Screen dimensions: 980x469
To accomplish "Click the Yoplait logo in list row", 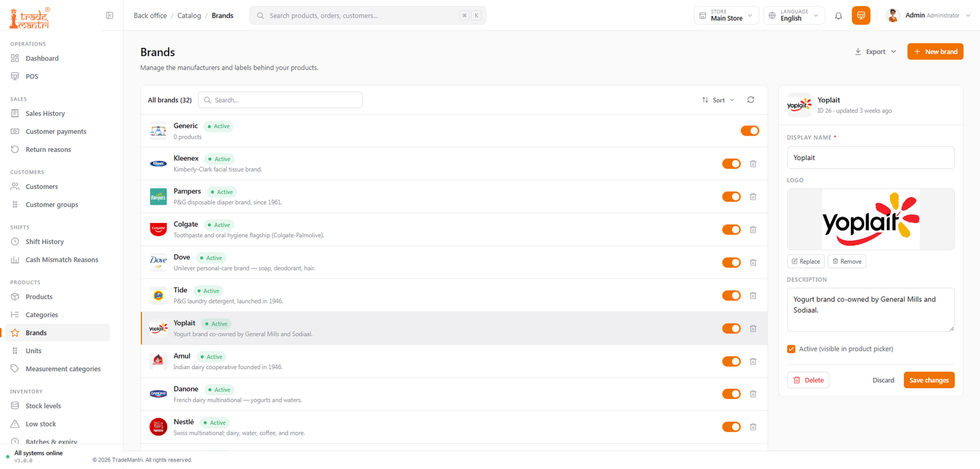I will [x=159, y=329].
